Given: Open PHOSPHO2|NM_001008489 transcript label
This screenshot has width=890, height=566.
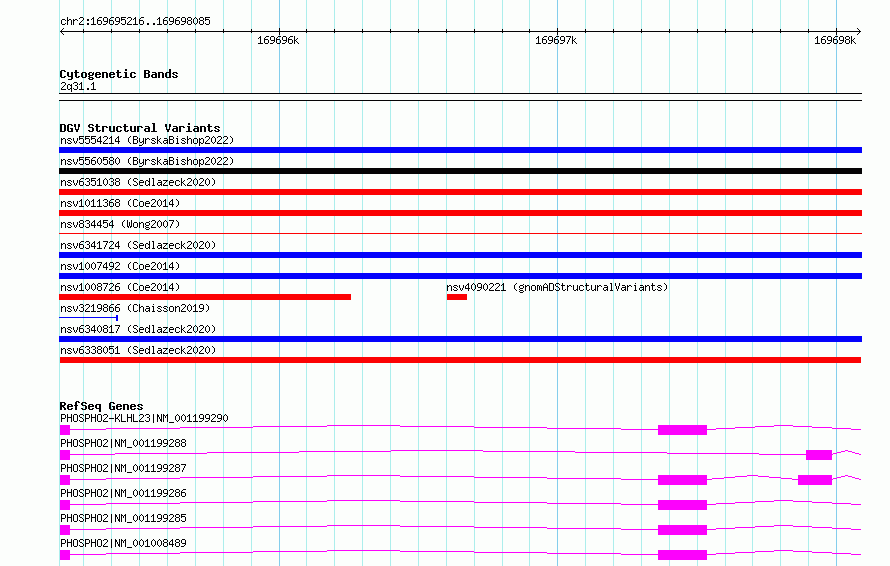Looking at the screenshot, I should [x=123, y=543].
